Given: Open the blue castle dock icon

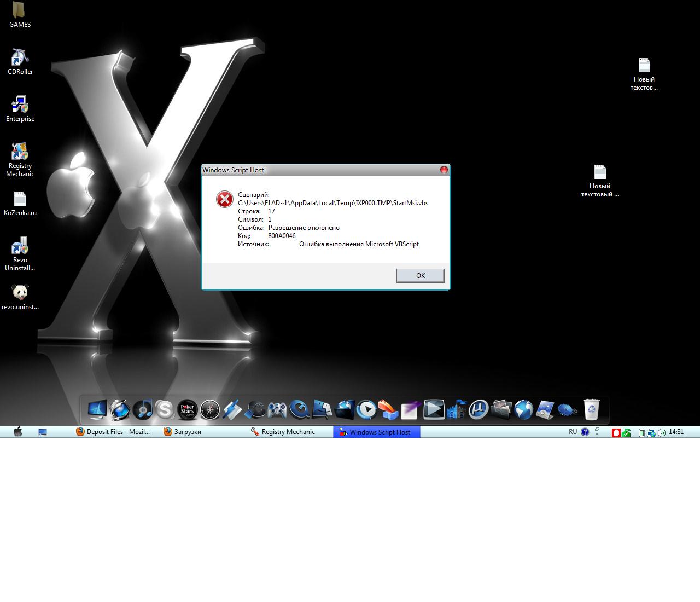Looking at the screenshot, I should point(456,409).
